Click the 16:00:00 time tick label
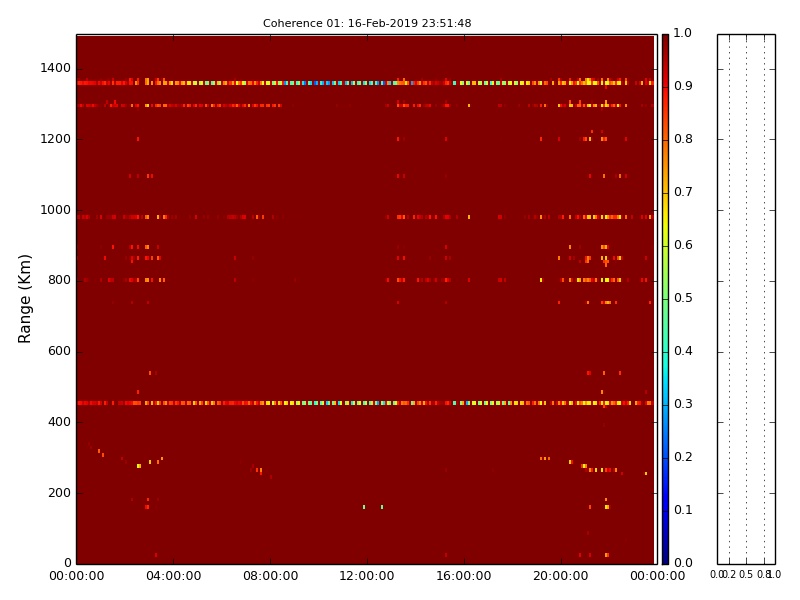 point(464,577)
